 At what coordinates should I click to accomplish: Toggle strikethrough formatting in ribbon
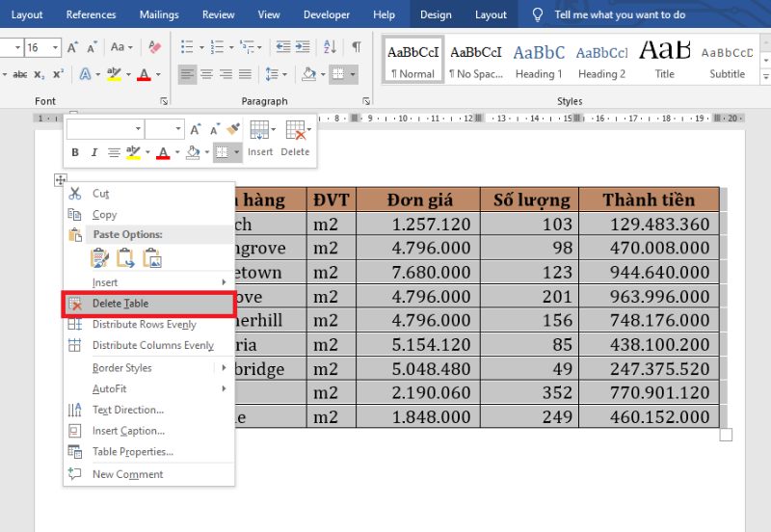20,75
